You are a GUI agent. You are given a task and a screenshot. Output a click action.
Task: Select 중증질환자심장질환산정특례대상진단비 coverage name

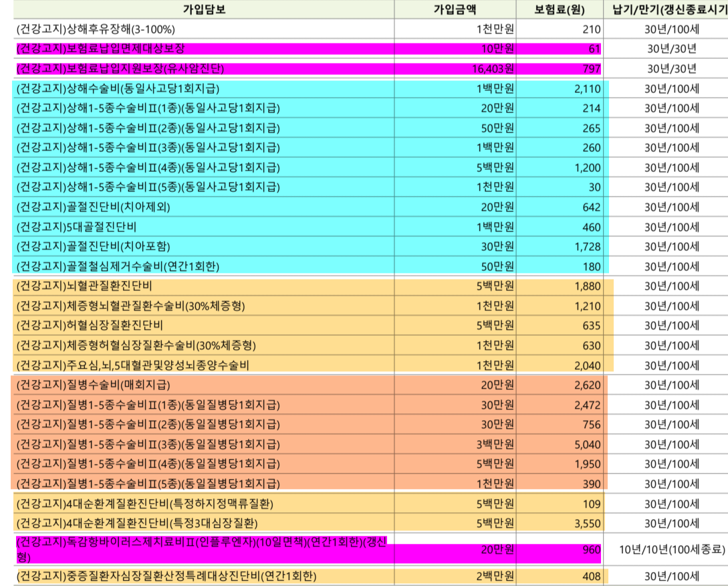point(166,576)
